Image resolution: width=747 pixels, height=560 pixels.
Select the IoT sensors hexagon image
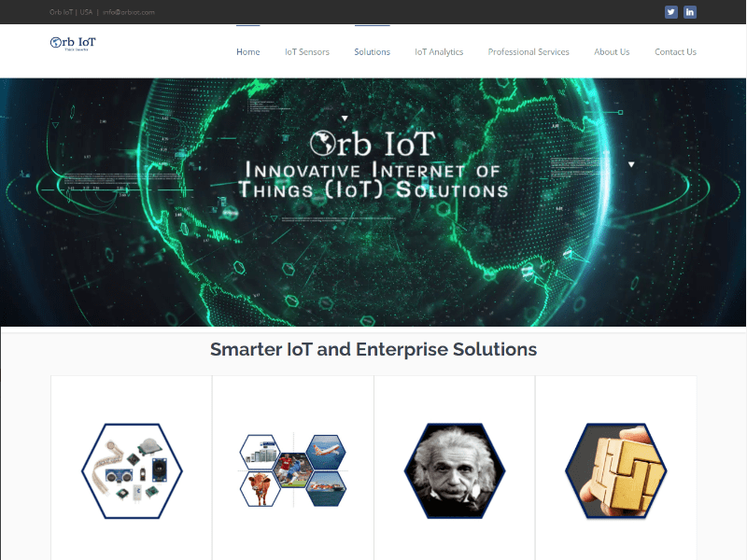132,470
